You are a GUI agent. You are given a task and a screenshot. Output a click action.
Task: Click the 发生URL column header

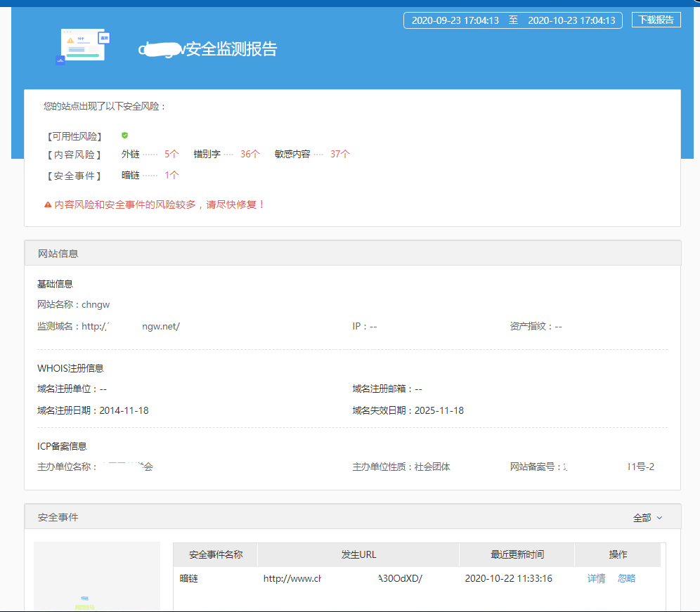[x=358, y=555]
